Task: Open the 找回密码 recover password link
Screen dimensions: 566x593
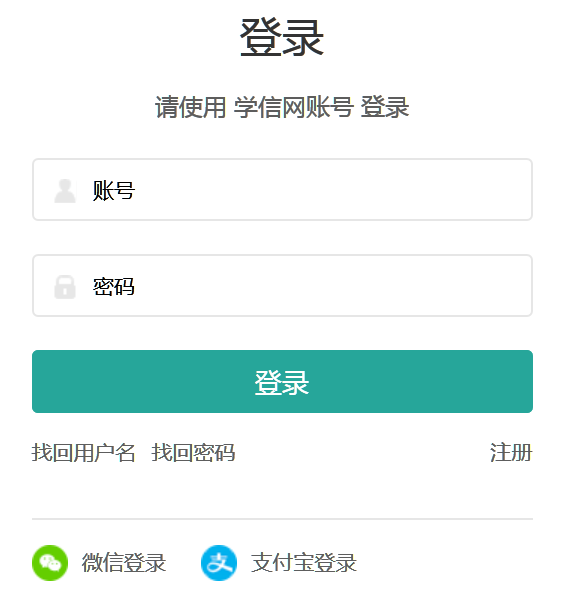Action: point(193,452)
